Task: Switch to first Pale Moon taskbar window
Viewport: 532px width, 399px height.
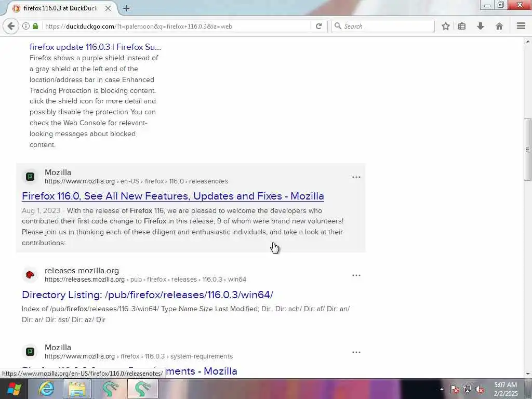Action: [x=110, y=389]
